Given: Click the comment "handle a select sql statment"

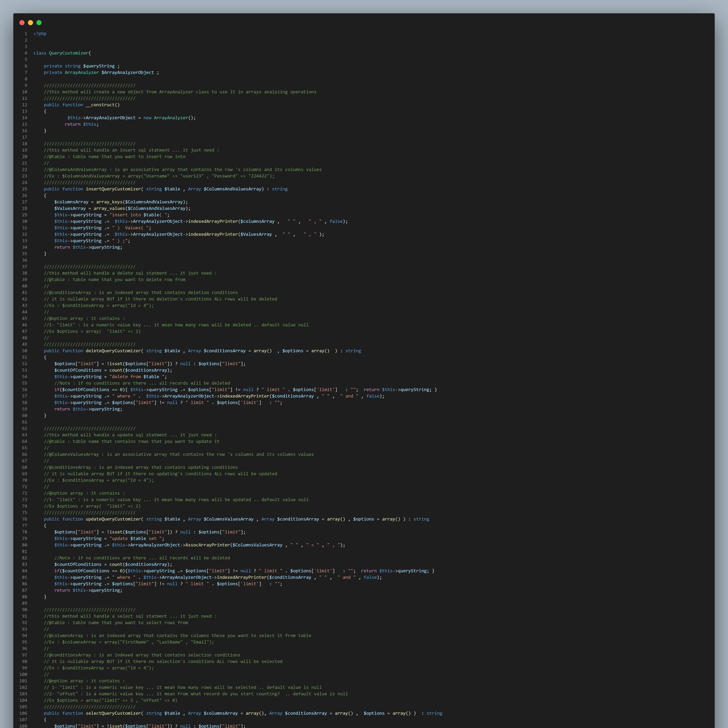Looking at the screenshot, I should (x=130, y=616).
